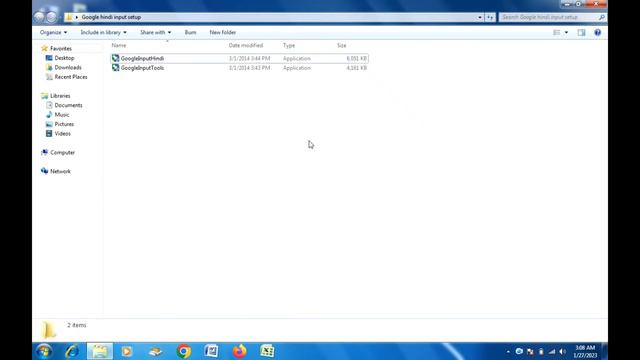Create a New folder

pos(222,32)
